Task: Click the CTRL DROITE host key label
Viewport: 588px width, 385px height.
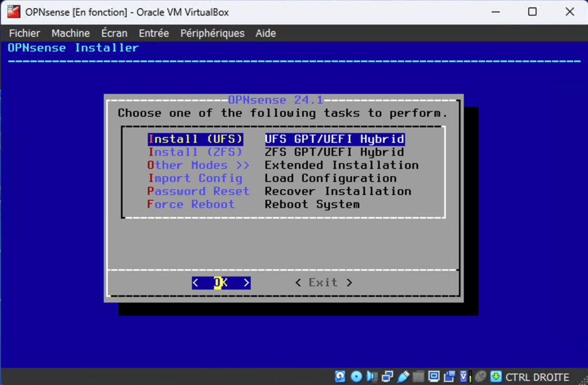Action: coord(537,377)
